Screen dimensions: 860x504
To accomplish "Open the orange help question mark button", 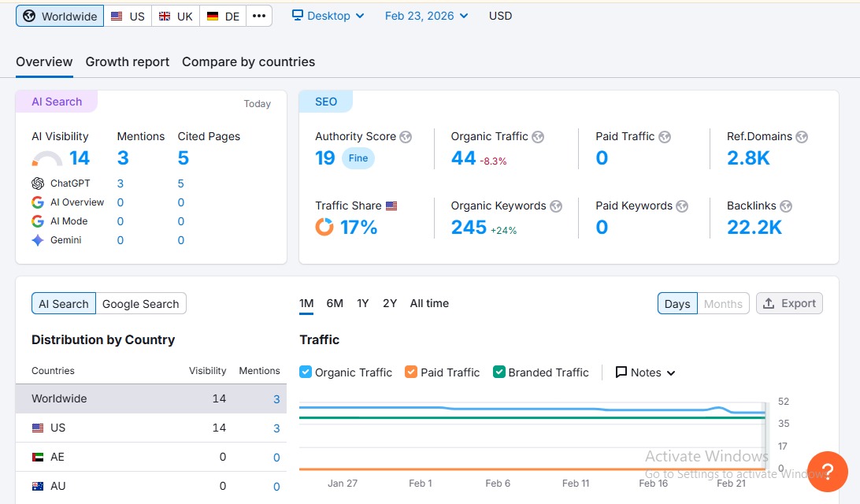I will click(827, 471).
